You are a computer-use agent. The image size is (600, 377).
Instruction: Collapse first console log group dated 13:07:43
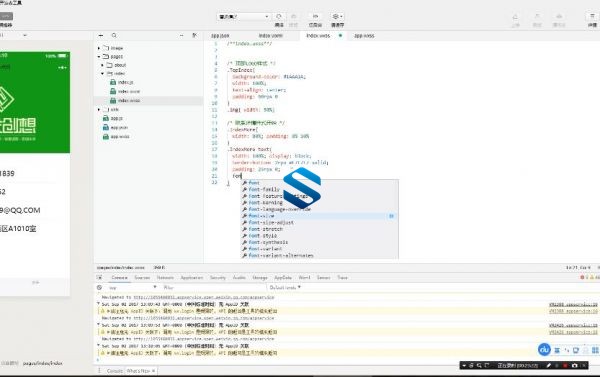click(98, 304)
